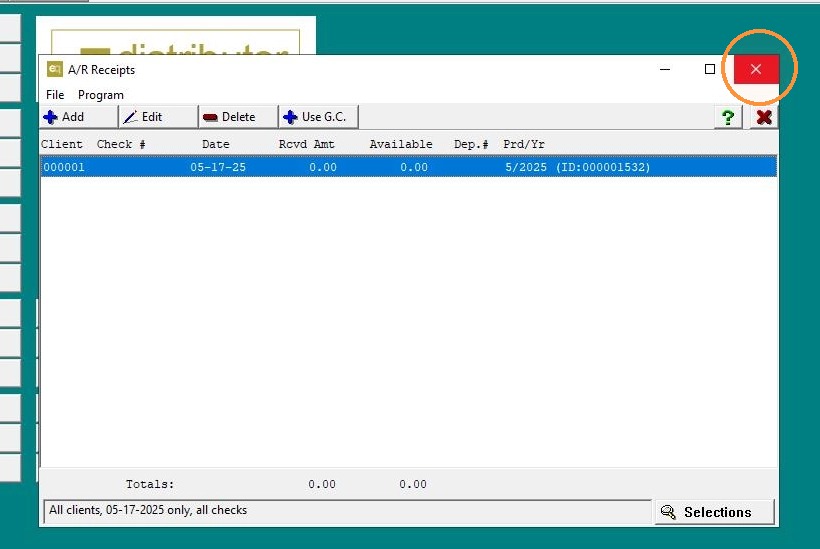Click the Check # column header
Screen dimensions: 820x549
(121, 144)
